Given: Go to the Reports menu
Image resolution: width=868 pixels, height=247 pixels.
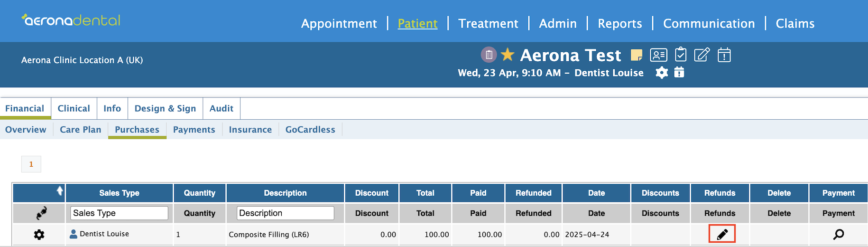Looking at the screenshot, I should (619, 23).
